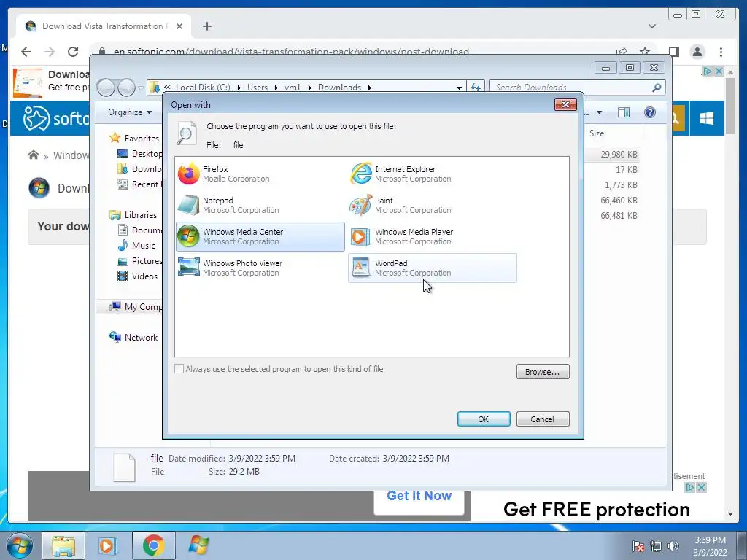This screenshot has width=747, height=560.
Task: Click Softonic home icon breadcrumb
Action: click(x=34, y=155)
